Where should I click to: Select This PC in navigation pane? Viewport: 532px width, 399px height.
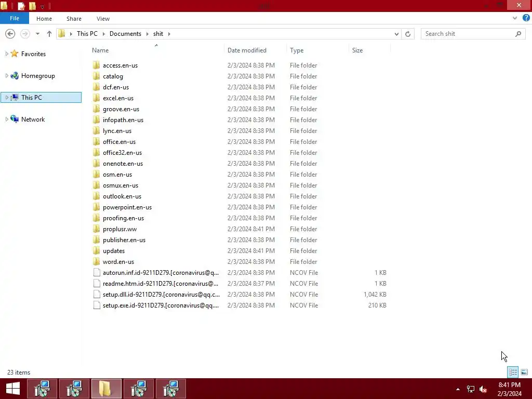[x=41, y=97]
